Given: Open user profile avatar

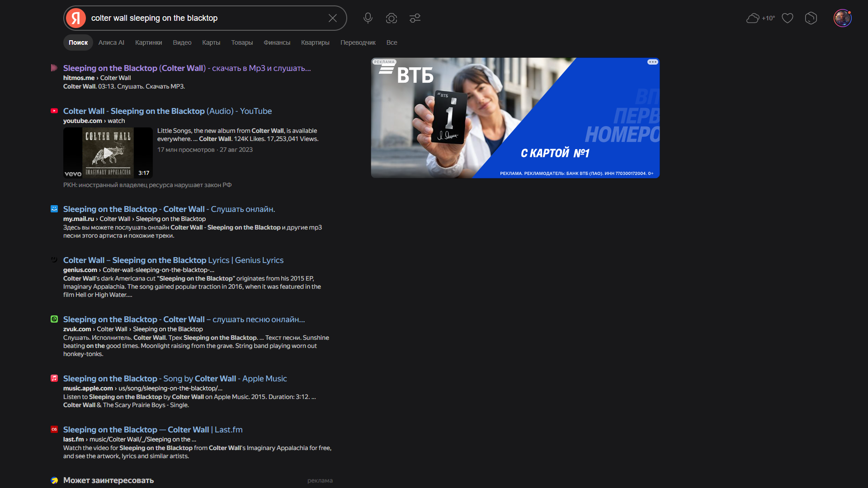Looking at the screenshot, I should [x=843, y=18].
